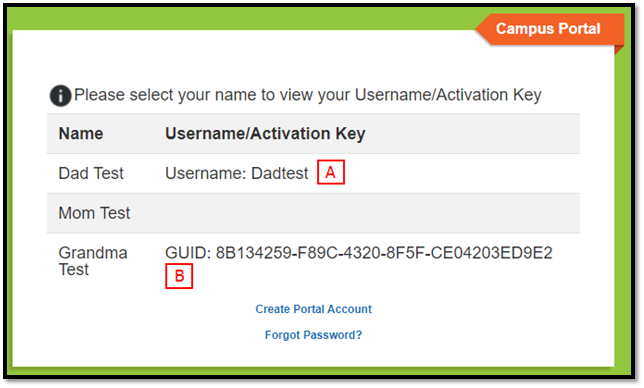
Task: Click the word Test under Grandma
Action: pos(74,270)
